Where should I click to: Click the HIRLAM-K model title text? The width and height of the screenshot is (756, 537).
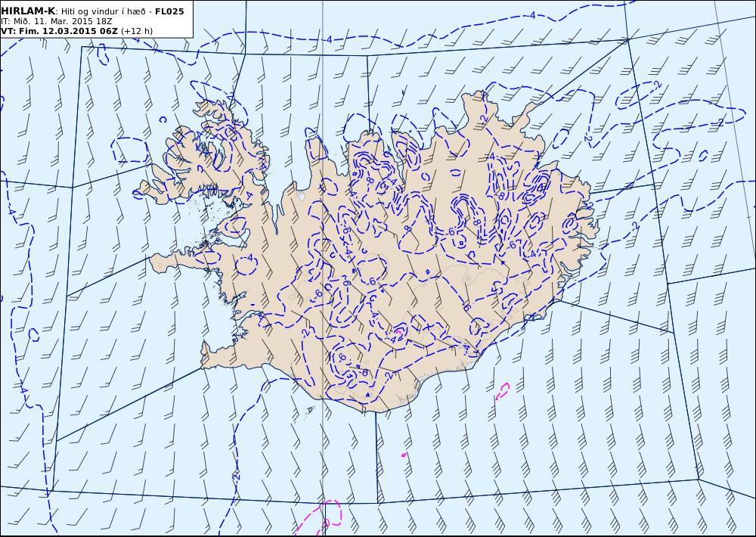point(27,11)
